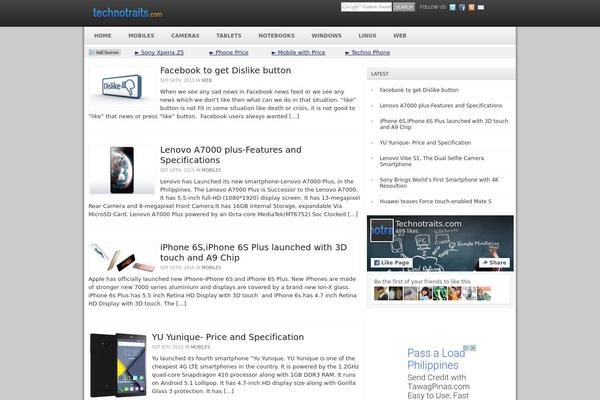The image size is (600, 400).
Task: Open sidebar link Facebook to get Dislike button
Action: (x=419, y=90)
